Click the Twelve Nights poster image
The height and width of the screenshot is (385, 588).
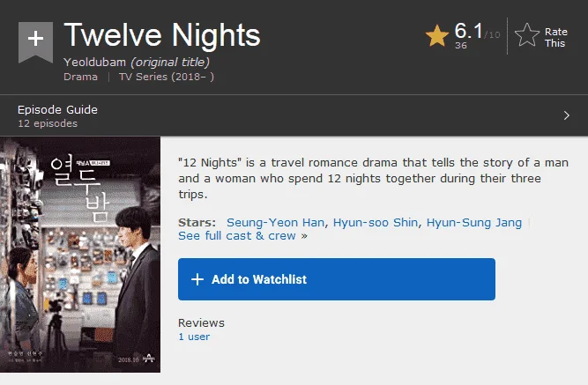(80, 255)
